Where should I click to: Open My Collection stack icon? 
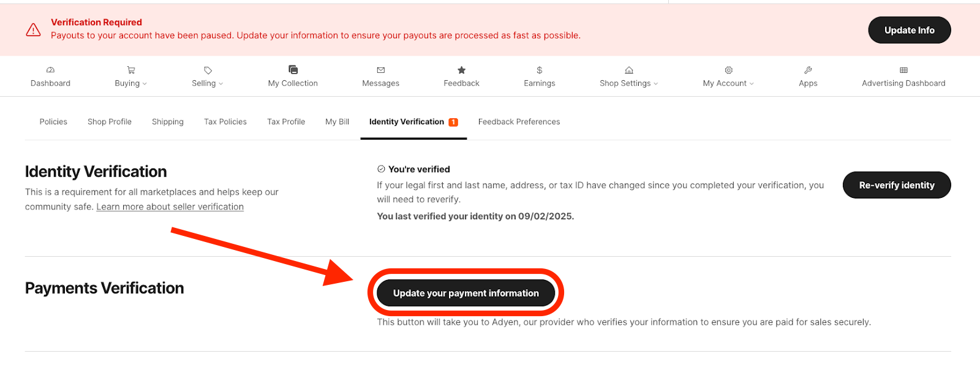(293, 70)
